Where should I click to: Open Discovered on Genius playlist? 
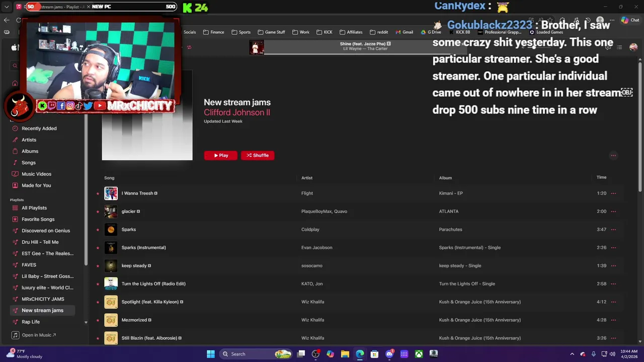pyautogui.click(x=45, y=231)
